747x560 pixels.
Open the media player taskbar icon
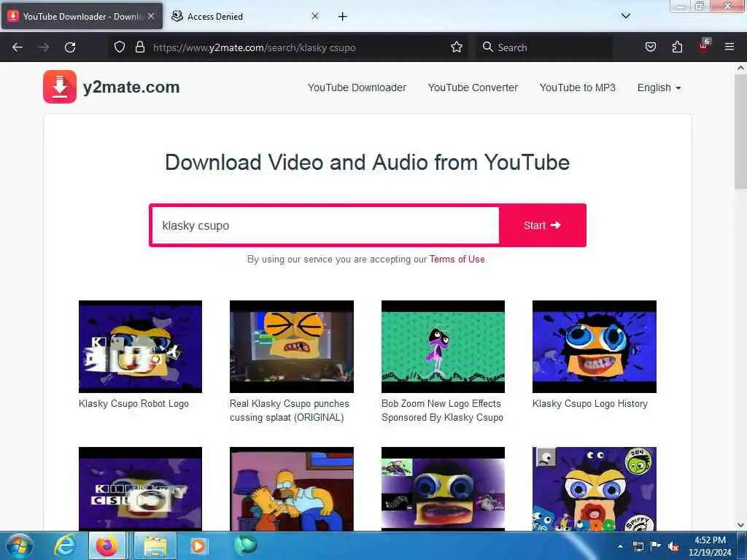198,545
